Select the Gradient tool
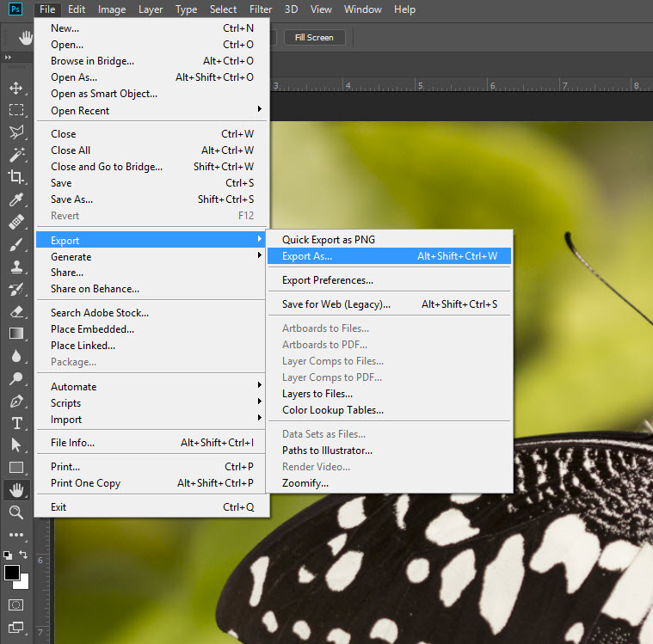The height and width of the screenshot is (644, 653). [x=15, y=334]
